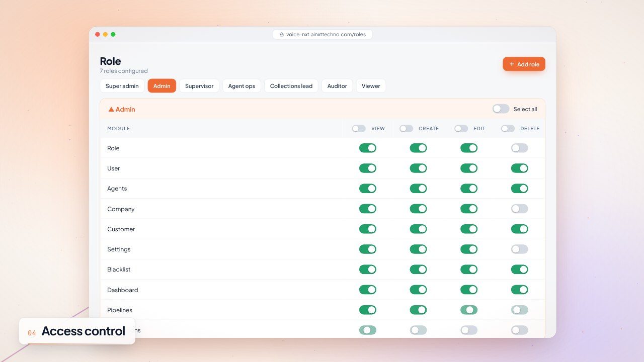This screenshot has height=362, width=644.
Task: Turn off Create permission for User
Action: pos(419,168)
